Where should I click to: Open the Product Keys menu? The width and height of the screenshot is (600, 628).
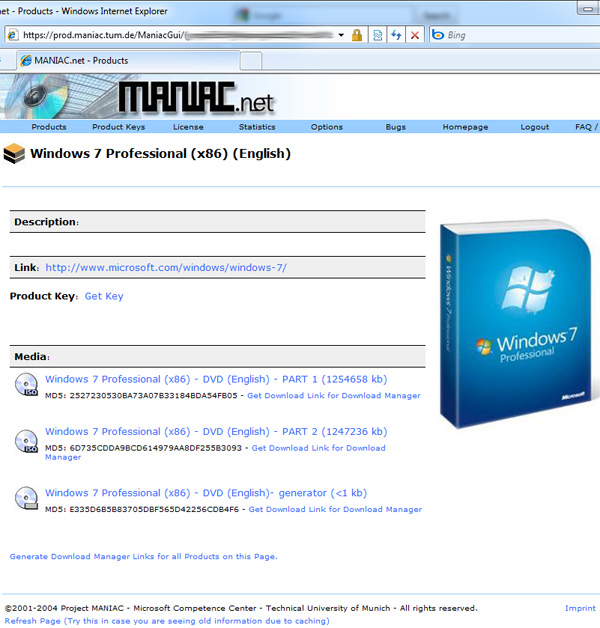(119, 127)
